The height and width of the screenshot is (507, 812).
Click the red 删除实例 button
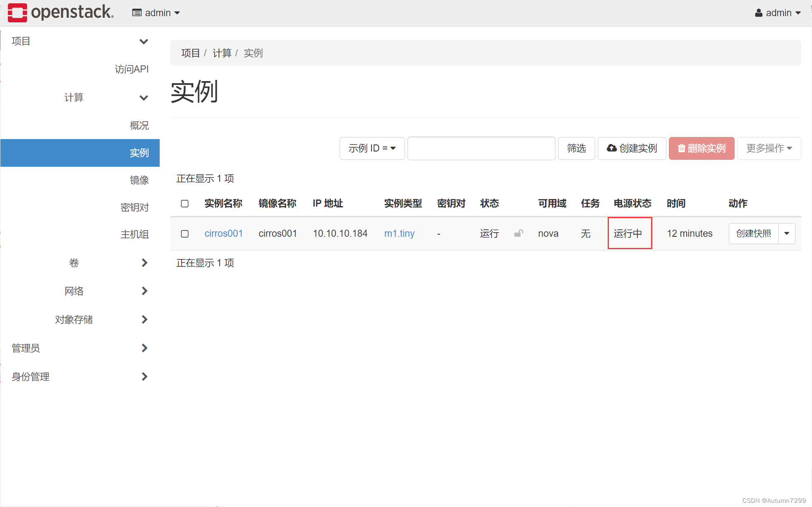(702, 148)
